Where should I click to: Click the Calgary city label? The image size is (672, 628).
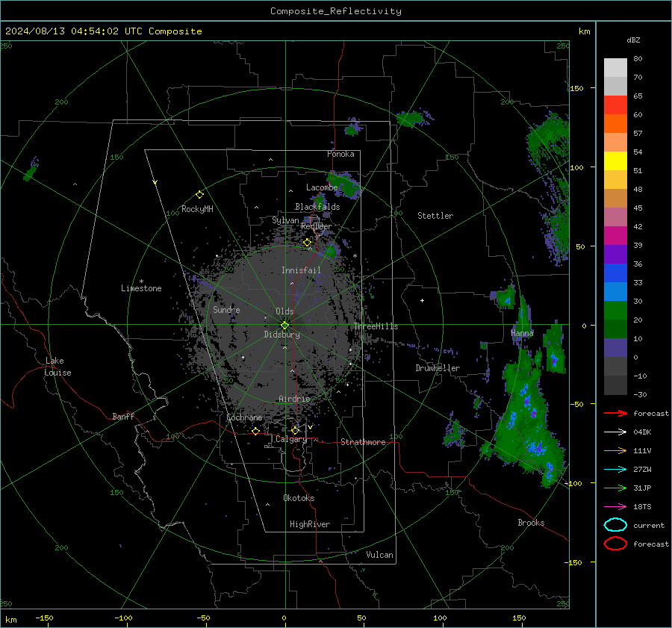pos(291,439)
